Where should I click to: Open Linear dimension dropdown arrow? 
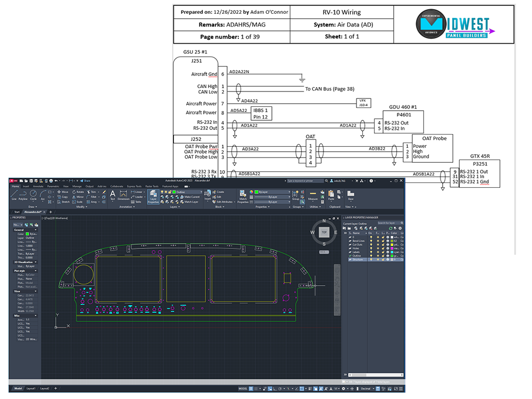coord(144,192)
